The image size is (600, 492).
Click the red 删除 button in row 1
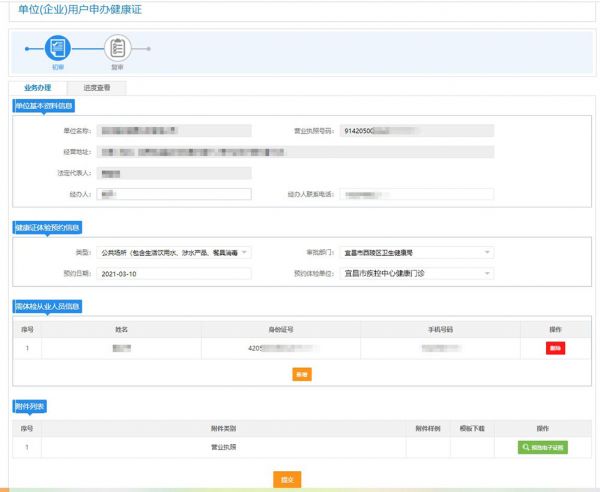pyautogui.click(x=555, y=348)
